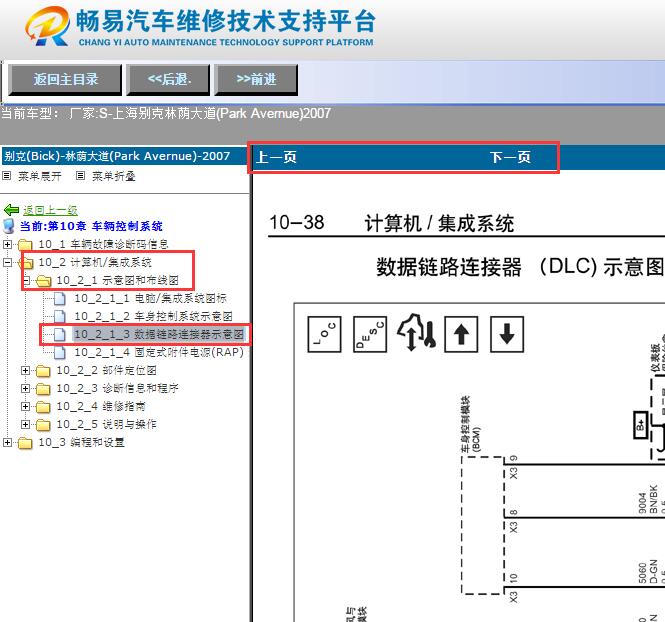This screenshot has width=665, height=622.
Task: Click the up arrow box icon
Action: coord(461,335)
